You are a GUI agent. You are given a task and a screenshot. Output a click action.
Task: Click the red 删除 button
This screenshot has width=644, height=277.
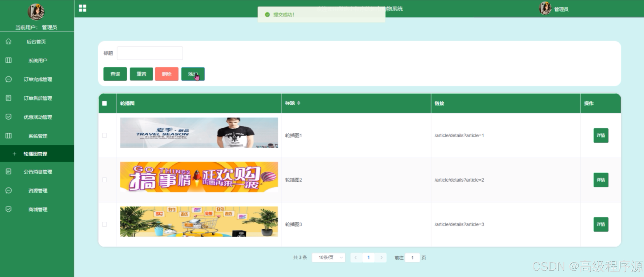(166, 74)
